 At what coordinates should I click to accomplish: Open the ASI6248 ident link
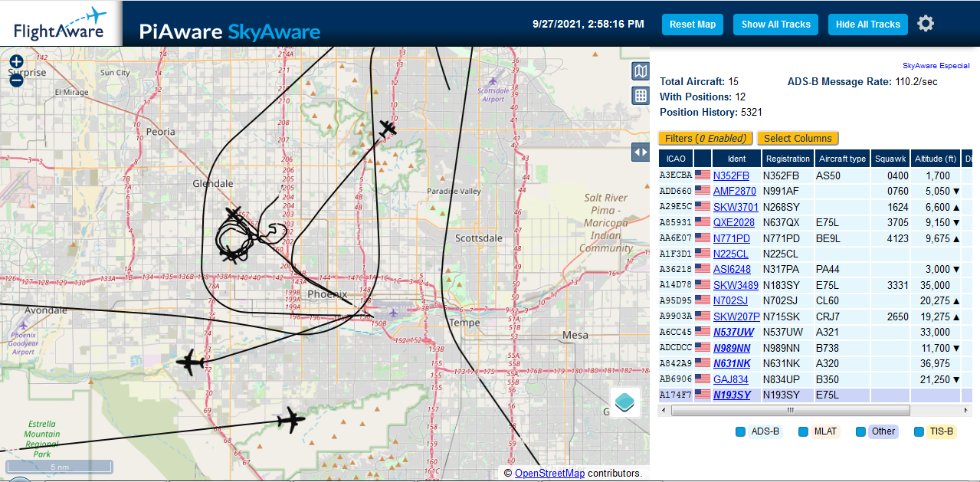pos(732,270)
